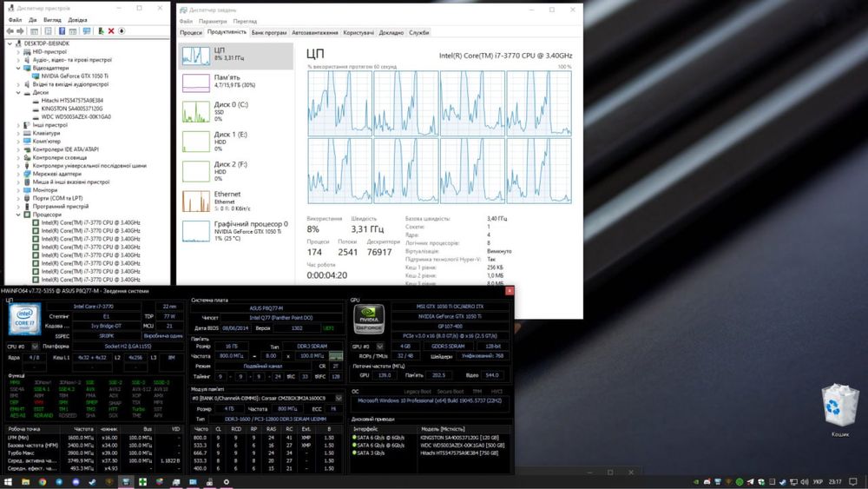This screenshot has height=489, width=868.
Task: Switch to the Докладно tab
Action: point(391,33)
